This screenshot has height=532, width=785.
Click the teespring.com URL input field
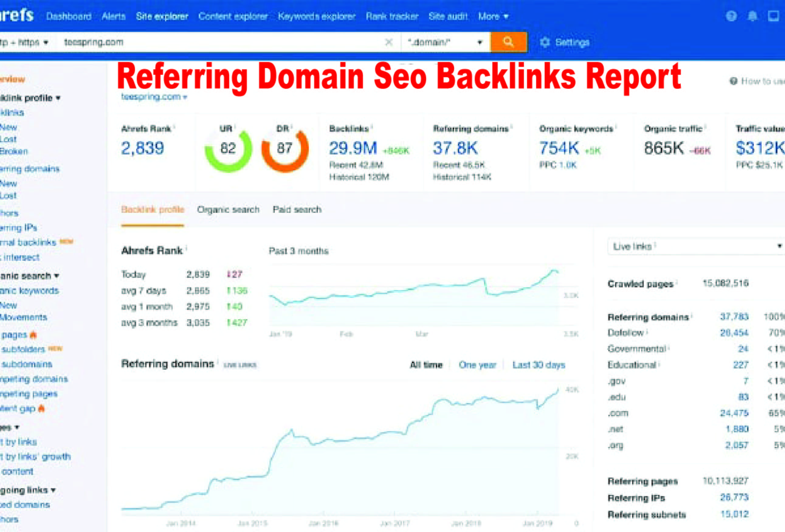point(219,42)
